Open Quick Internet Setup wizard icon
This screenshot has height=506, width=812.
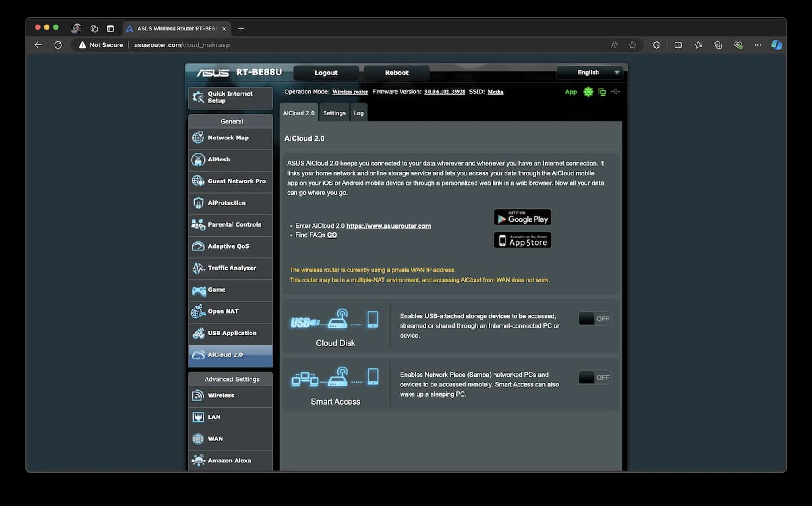tap(198, 97)
